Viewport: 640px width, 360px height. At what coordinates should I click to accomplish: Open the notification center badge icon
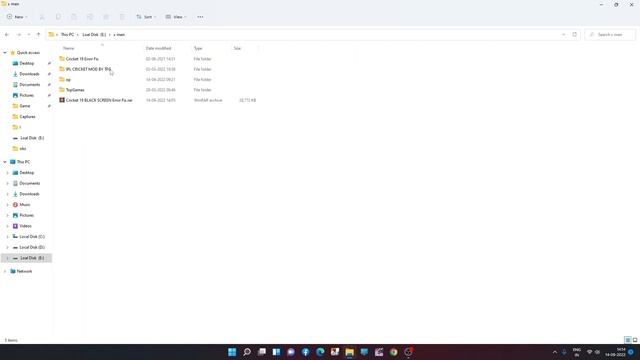coord(631,352)
